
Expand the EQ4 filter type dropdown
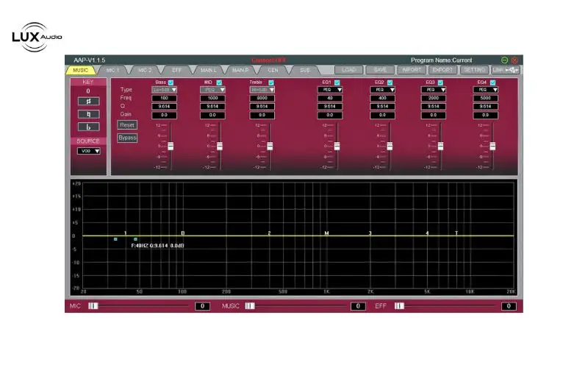click(x=483, y=90)
